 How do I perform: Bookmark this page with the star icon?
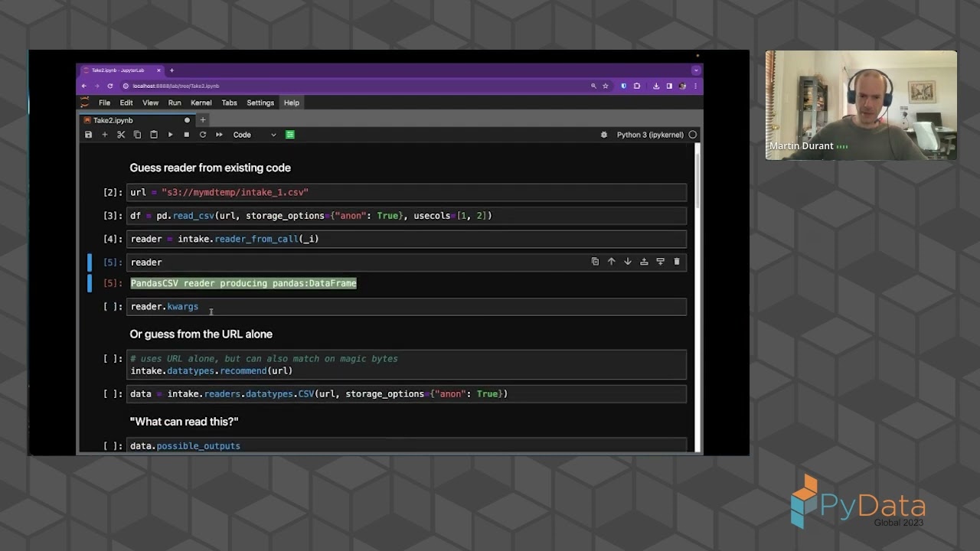pos(606,86)
